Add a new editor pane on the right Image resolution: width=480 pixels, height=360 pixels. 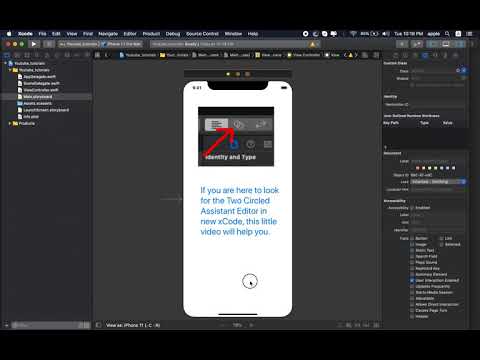(x=376, y=55)
